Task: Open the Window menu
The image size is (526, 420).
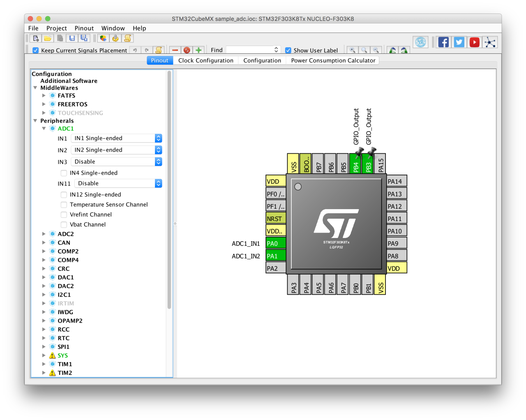Action: pyautogui.click(x=113, y=28)
